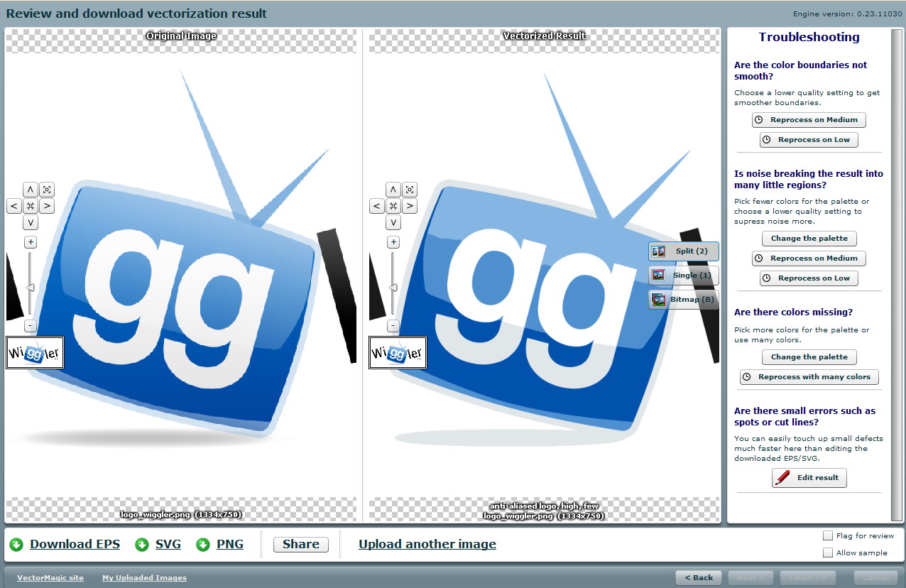
Task: Click the anti-aliased logo, high, few caption
Action: click(544, 506)
